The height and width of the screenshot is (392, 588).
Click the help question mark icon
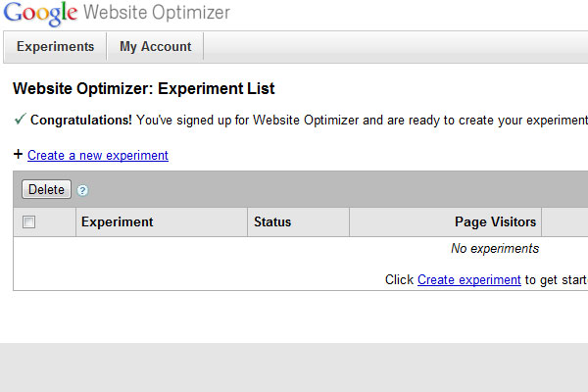pos(83,190)
